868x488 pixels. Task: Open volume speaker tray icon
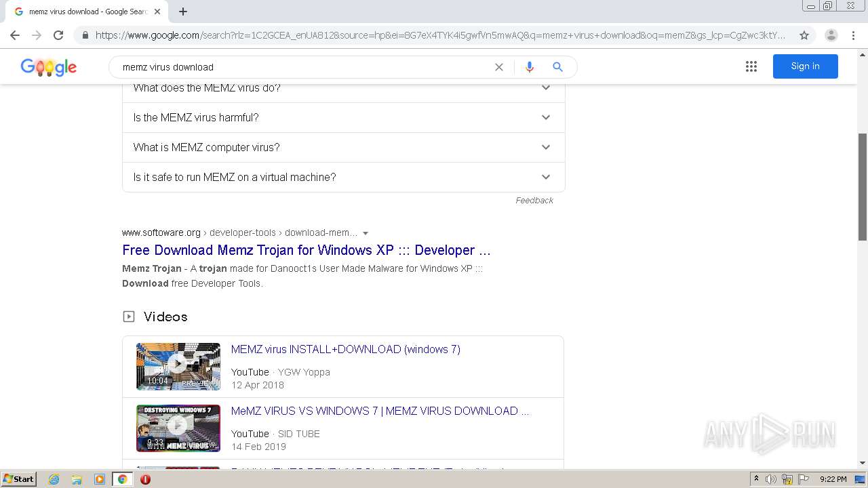[x=771, y=479]
